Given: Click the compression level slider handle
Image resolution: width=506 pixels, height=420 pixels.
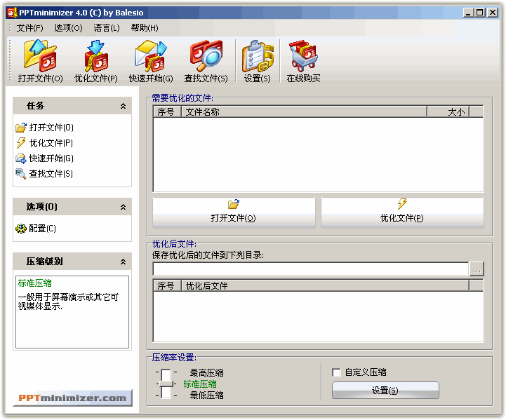Looking at the screenshot, I should pos(166,384).
